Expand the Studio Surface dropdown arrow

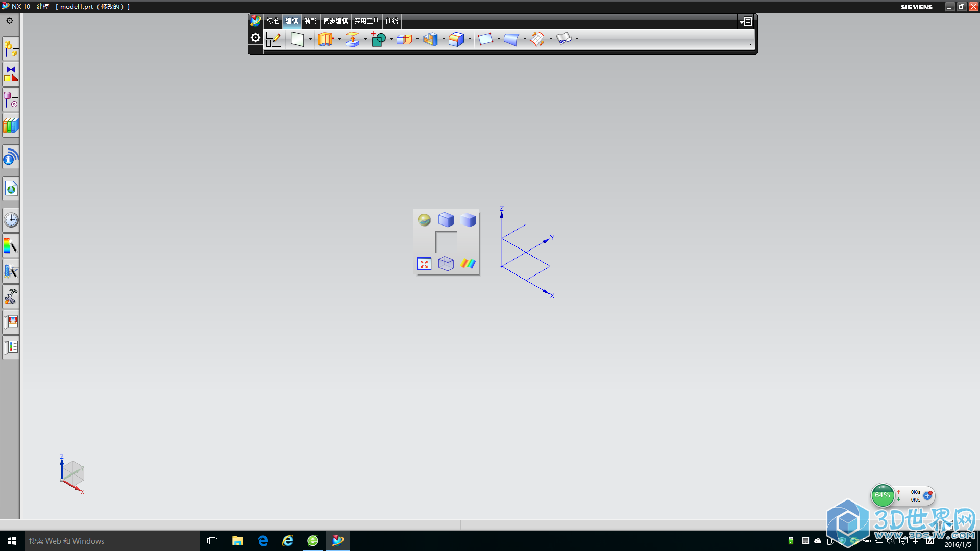(577, 39)
